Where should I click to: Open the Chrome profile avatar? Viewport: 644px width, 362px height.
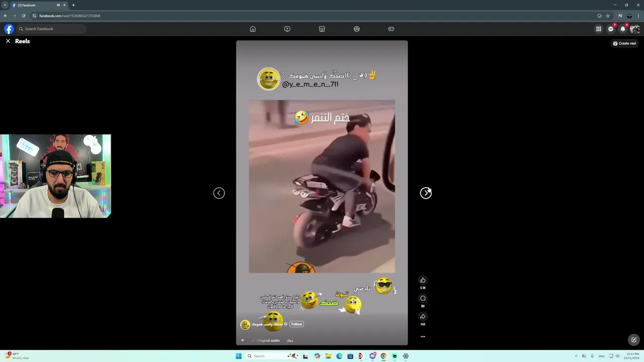(x=629, y=16)
